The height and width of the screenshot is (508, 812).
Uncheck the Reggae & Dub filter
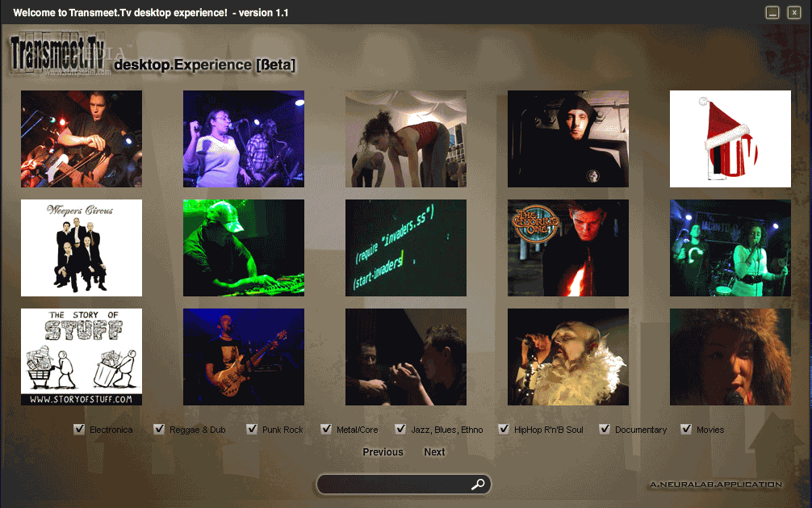[x=159, y=429]
